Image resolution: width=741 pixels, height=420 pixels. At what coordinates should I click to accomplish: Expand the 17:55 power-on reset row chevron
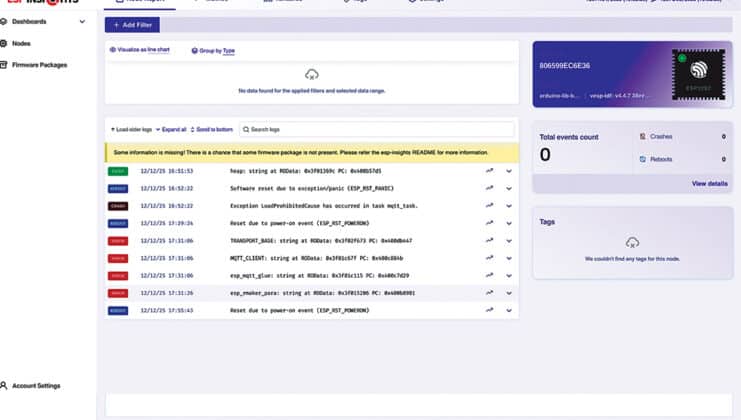pos(509,311)
